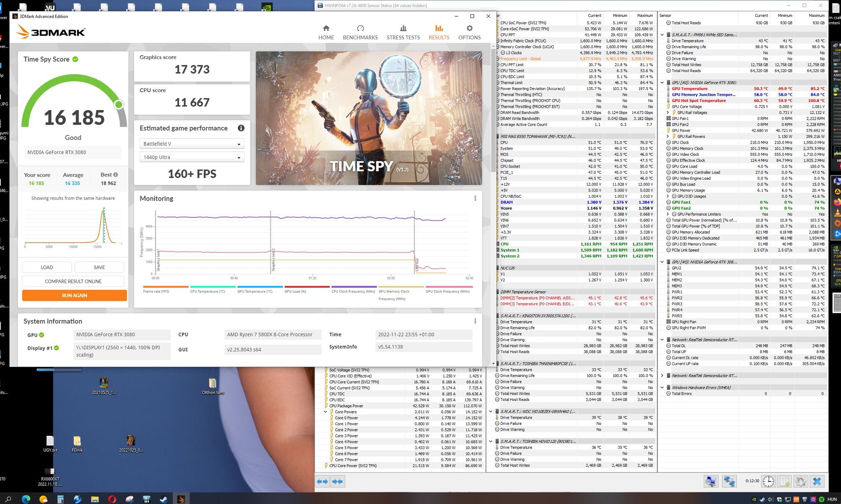Open the Estimated game performance info icon
This screenshot has height=504, width=841.
coord(241,128)
